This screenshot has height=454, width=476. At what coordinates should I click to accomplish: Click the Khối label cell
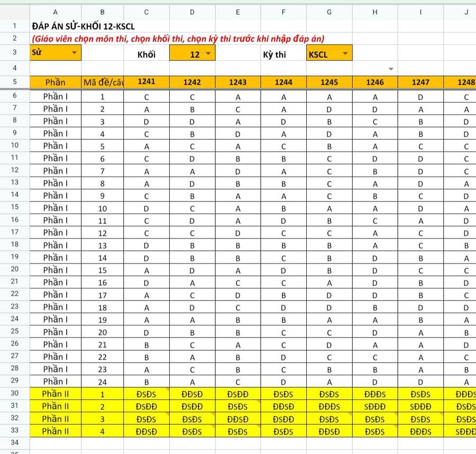(x=147, y=54)
